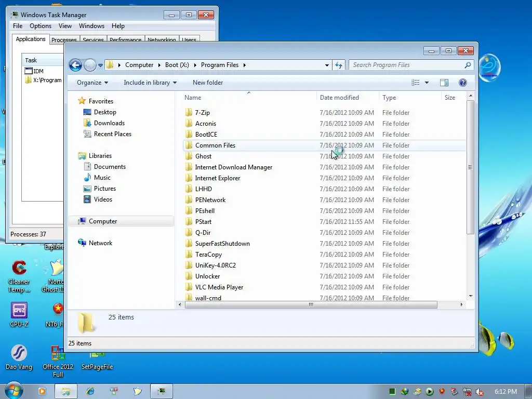Open the Windows Start button
Screen dimensions: 532x399
[x=14, y=391]
